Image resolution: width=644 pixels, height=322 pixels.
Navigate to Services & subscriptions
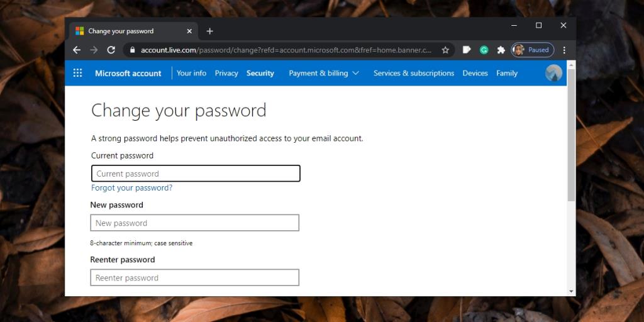413,73
